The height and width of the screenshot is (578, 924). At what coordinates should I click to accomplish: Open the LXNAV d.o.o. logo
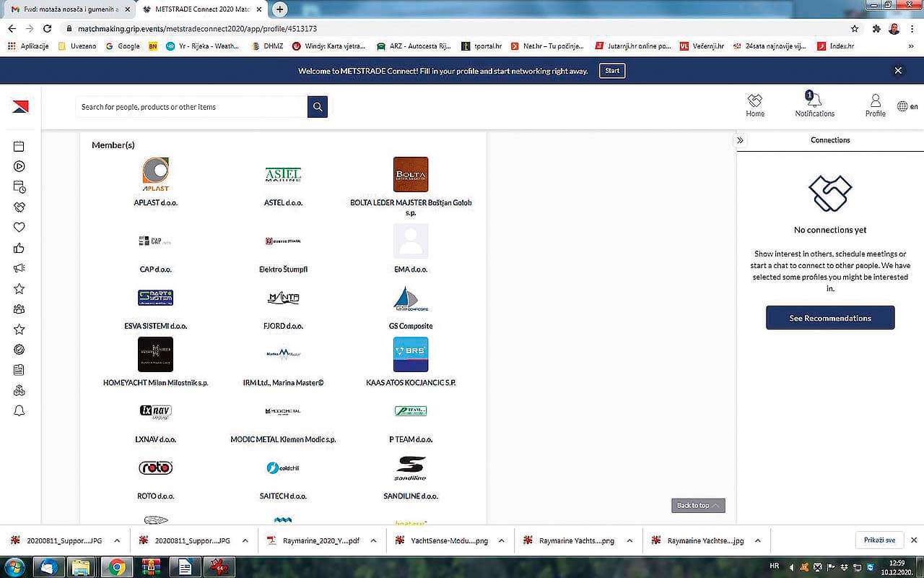tap(156, 411)
